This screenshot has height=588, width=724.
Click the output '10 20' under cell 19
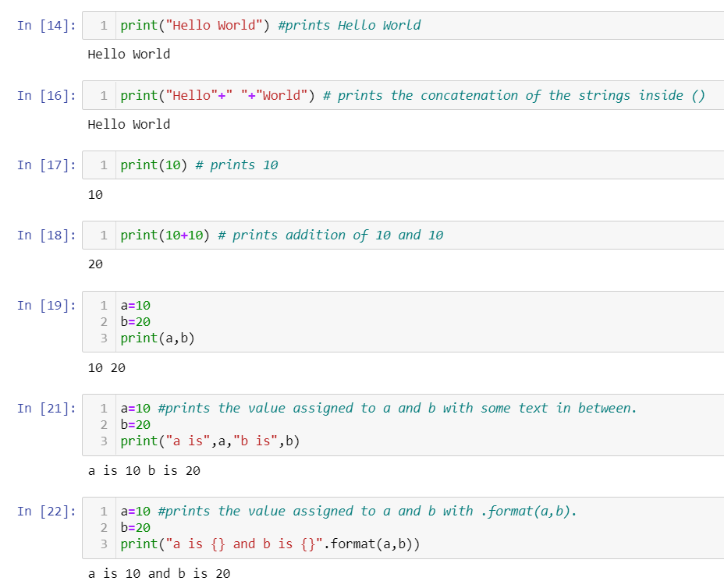(x=107, y=368)
